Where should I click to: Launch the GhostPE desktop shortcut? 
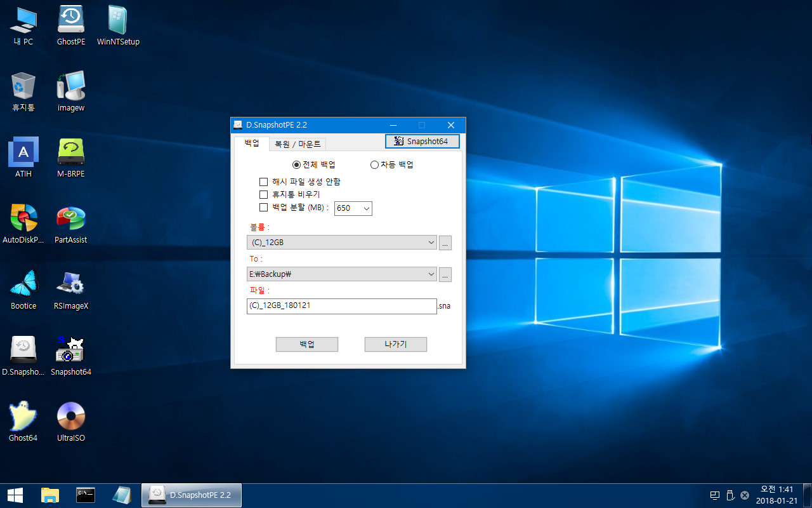click(x=71, y=25)
